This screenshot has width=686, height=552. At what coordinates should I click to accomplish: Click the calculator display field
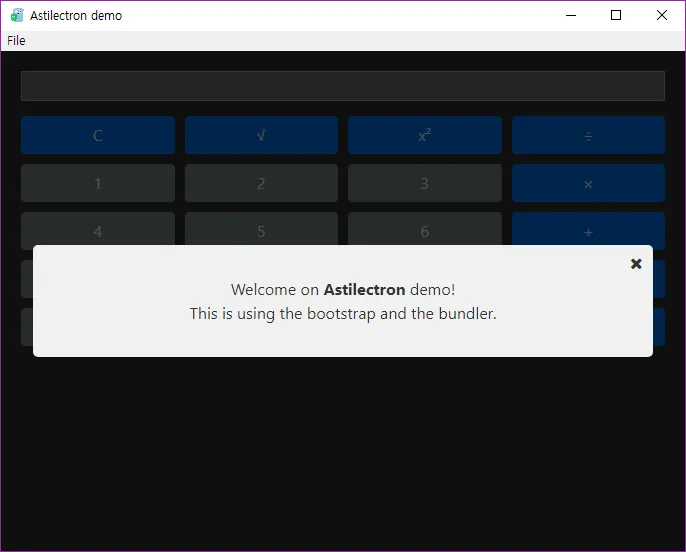tap(343, 86)
